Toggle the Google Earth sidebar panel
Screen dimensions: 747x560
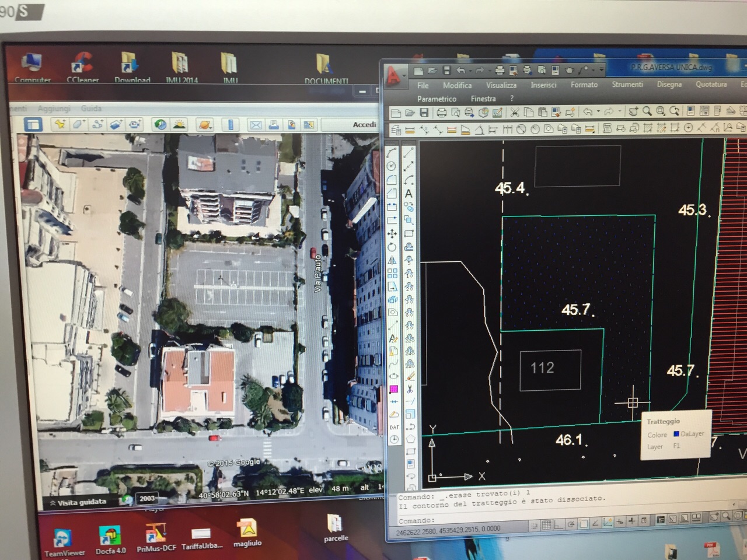33,124
